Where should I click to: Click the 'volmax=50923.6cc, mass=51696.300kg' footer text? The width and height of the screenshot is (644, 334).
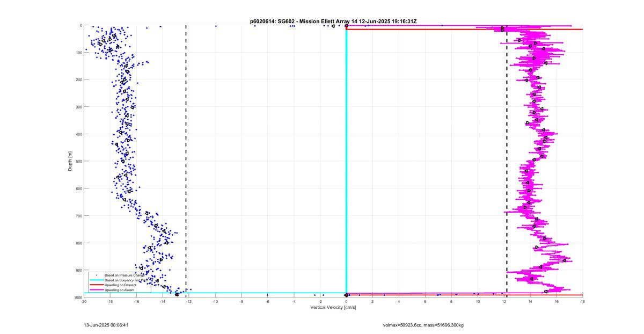(423, 325)
